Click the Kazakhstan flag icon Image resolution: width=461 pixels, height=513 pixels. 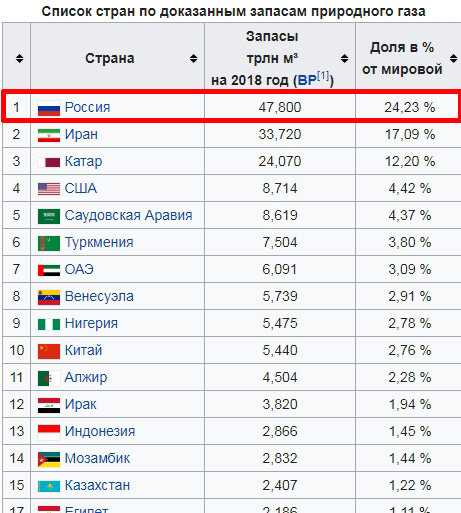point(49,486)
